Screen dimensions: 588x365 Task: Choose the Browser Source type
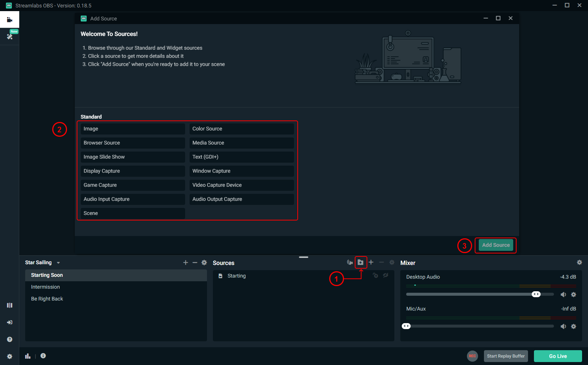click(x=133, y=143)
